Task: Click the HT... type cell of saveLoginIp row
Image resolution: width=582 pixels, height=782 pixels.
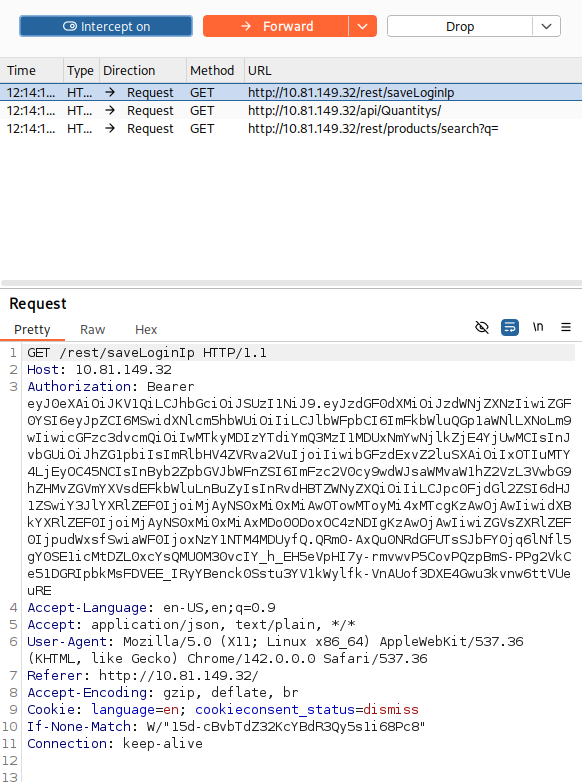Action: click(x=79, y=92)
